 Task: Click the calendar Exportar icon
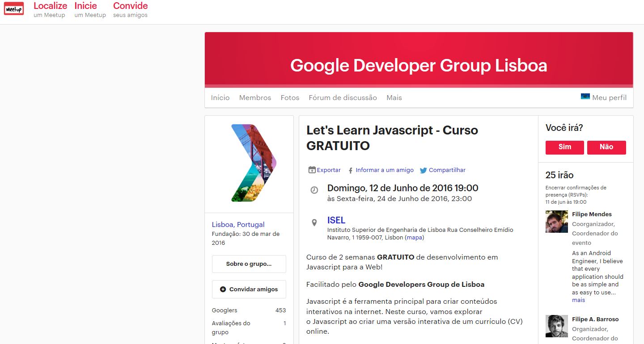[x=312, y=170]
